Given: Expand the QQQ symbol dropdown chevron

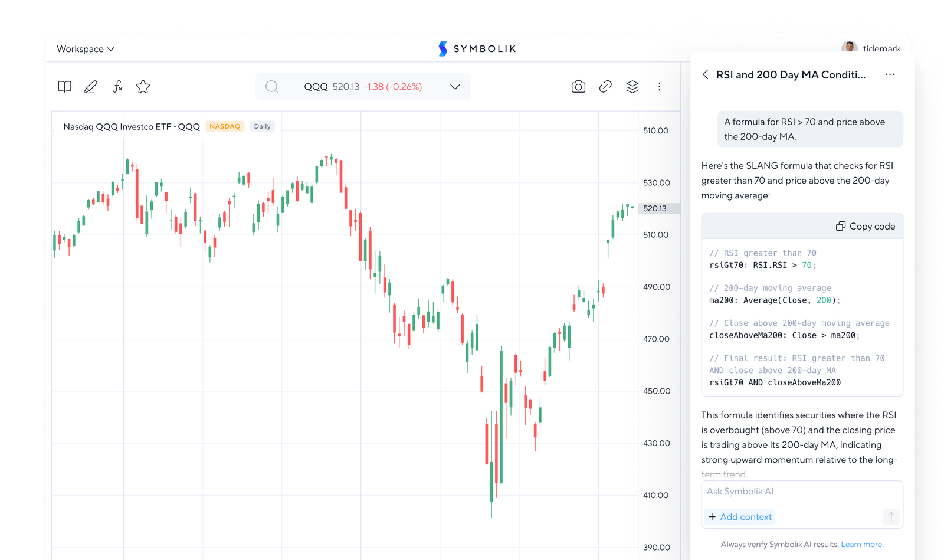Looking at the screenshot, I should tap(455, 87).
